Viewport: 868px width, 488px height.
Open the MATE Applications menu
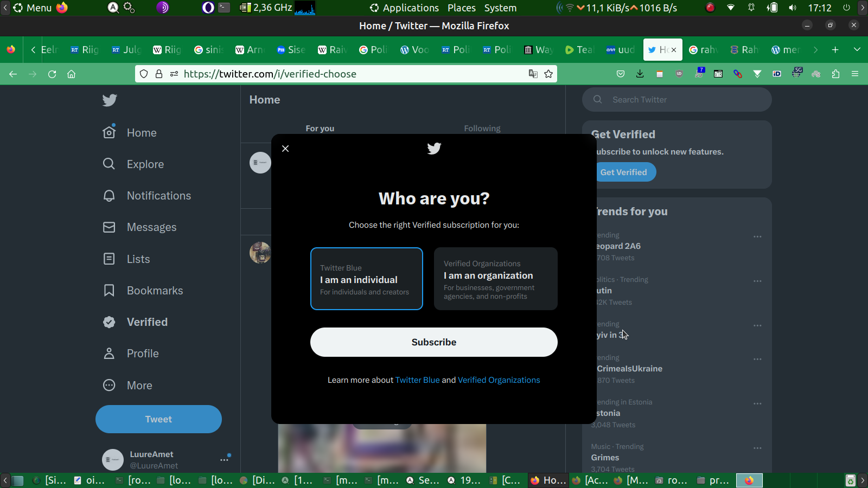[404, 8]
